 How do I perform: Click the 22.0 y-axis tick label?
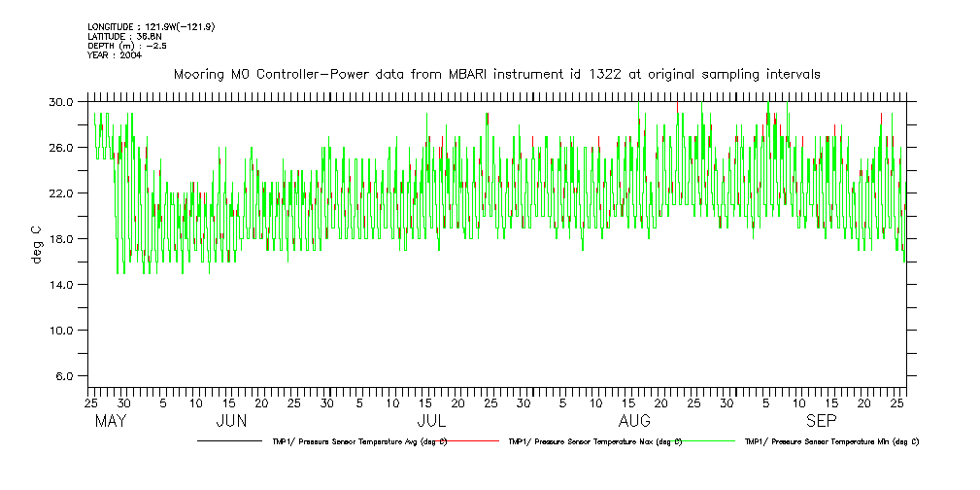(61, 193)
